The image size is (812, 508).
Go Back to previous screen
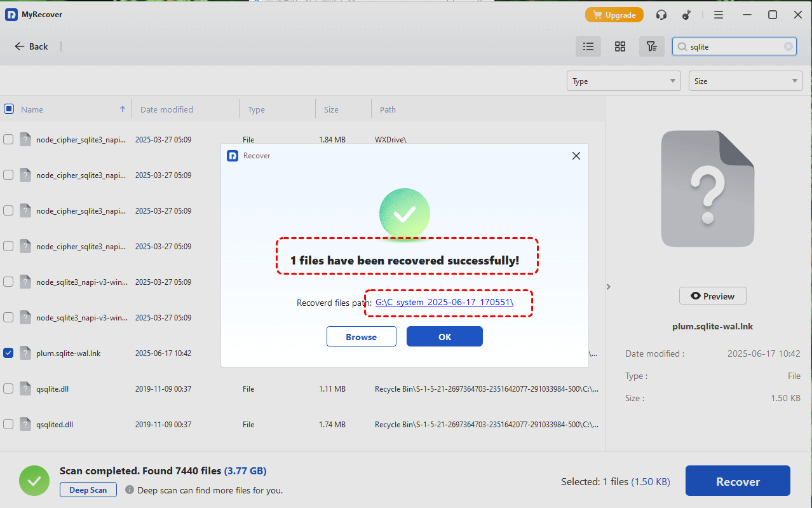tap(32, 46)
